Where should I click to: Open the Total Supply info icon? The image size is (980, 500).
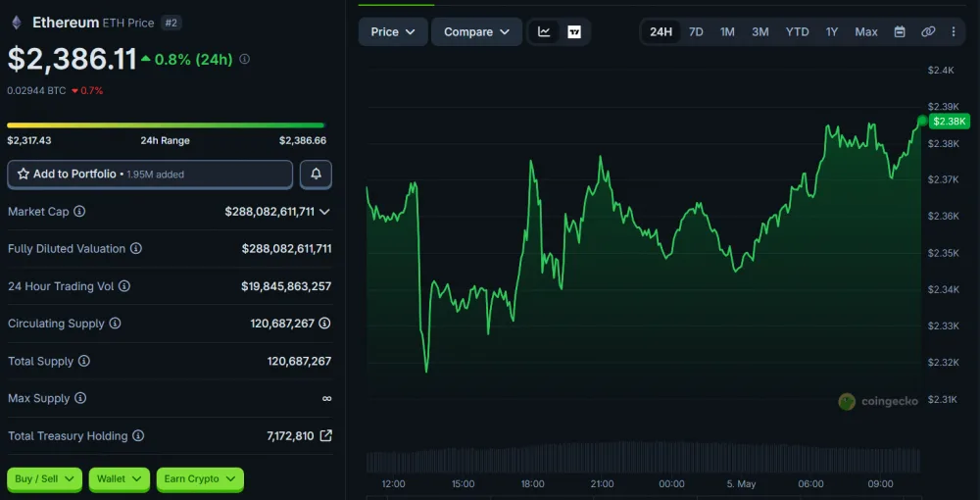(83, 361)
